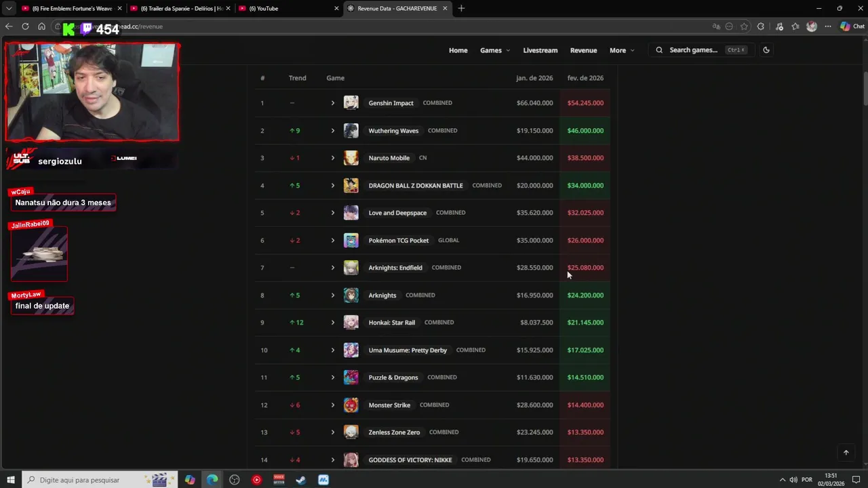Click the Puzzle & Dragons game icon
The image size is (868, 488).
[351, 378]
